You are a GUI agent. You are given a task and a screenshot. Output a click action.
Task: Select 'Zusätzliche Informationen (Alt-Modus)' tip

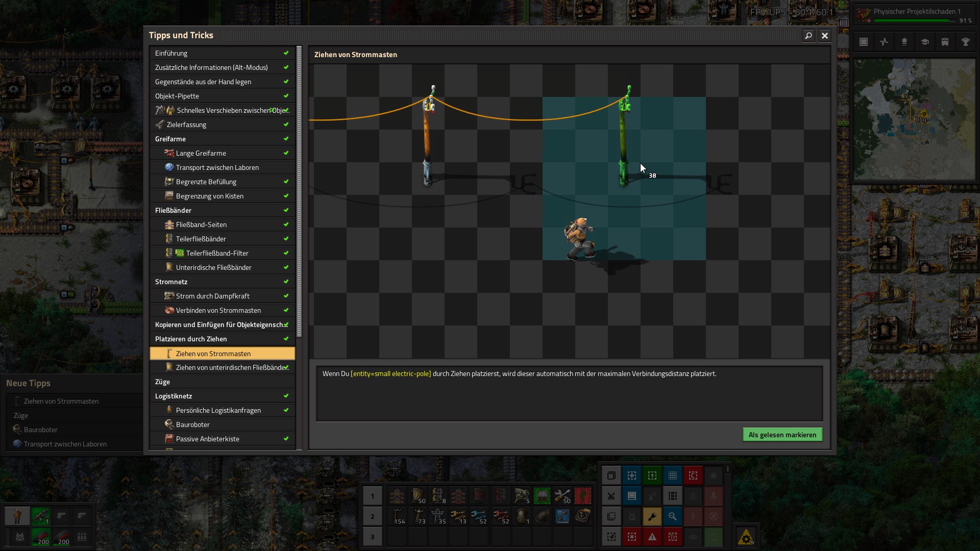point(223,67)
